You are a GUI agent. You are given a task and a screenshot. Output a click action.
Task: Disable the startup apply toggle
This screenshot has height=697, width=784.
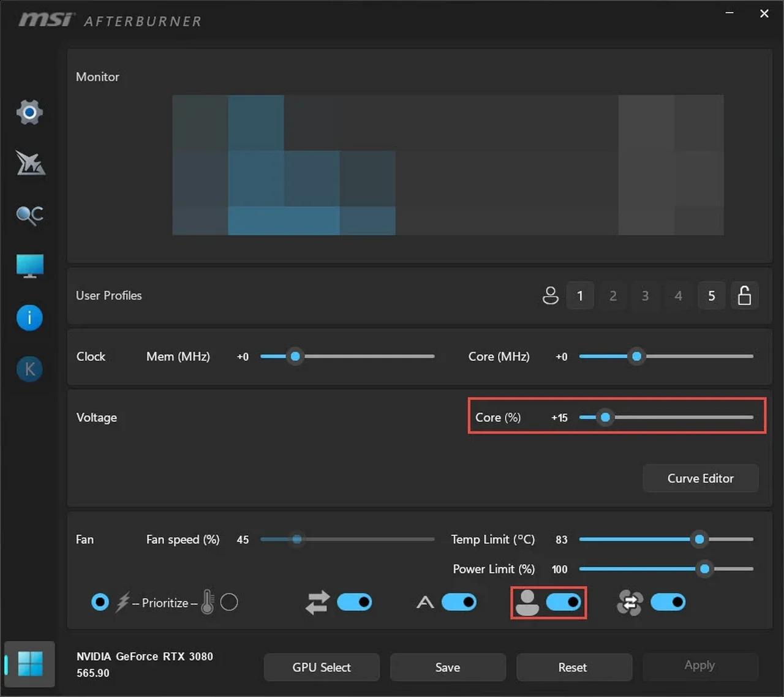(563, 602)
